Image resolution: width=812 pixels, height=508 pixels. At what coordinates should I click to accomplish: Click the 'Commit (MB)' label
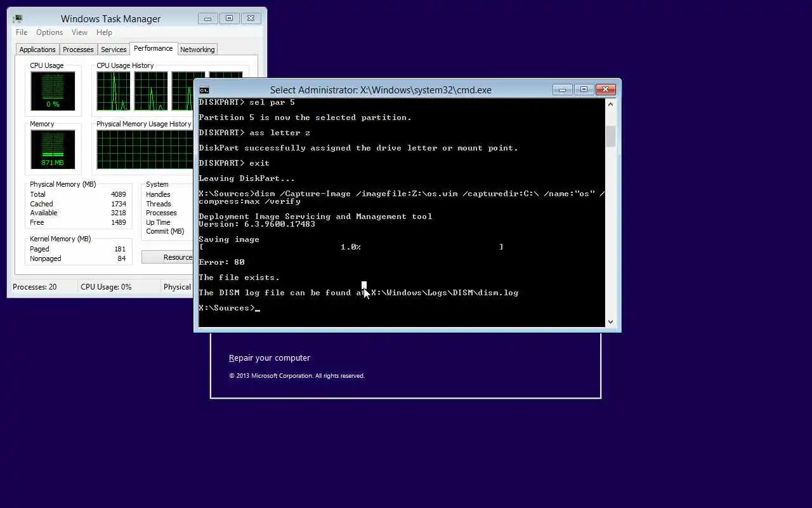pos(165,231)
